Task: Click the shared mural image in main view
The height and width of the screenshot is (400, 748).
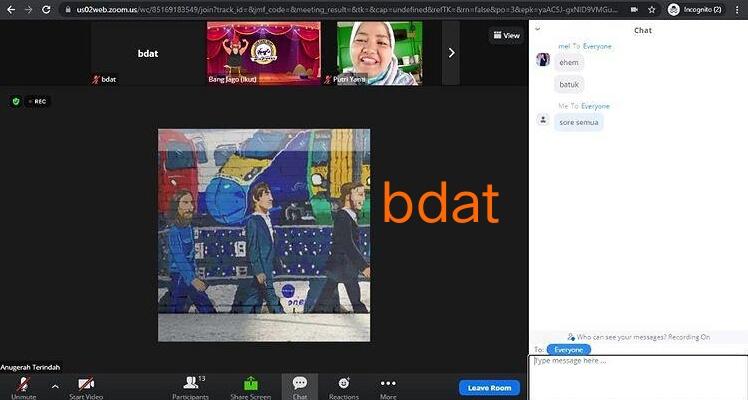Action: point(264,235)
